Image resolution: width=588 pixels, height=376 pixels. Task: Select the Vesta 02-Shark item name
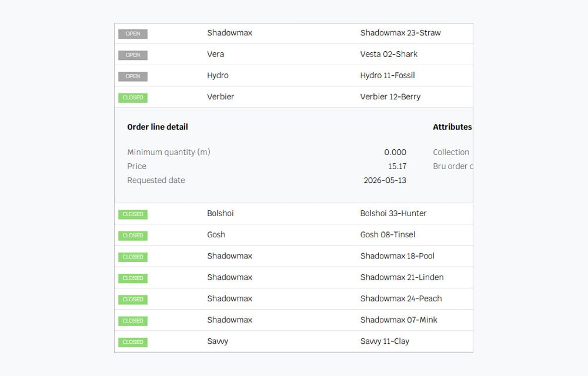tap(389, 54)
